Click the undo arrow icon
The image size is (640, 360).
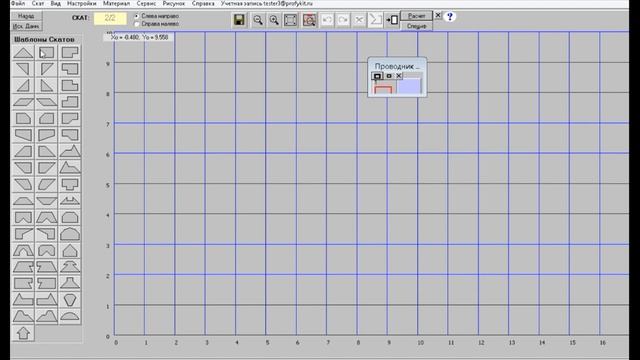point(327,20)
